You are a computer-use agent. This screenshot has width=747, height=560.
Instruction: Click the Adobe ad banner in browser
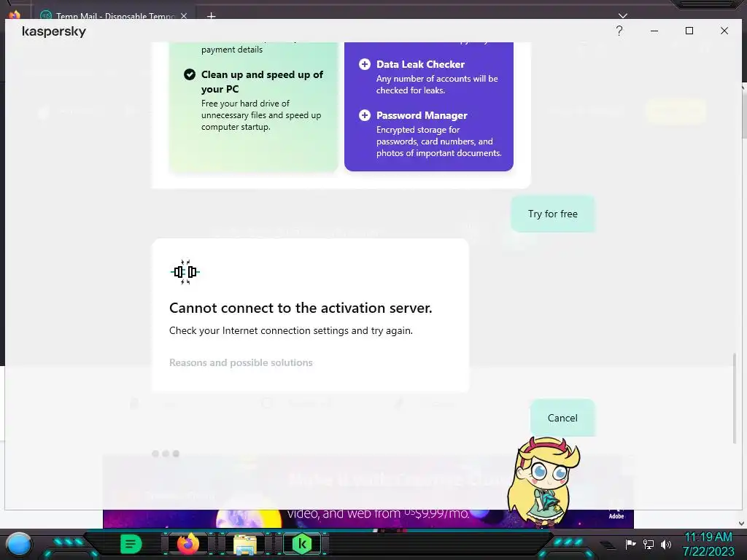[368, 518]
